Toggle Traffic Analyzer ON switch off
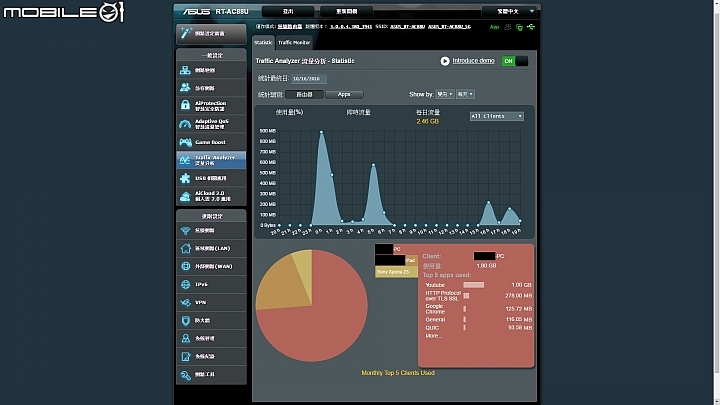720x405 pixels. 515,61
